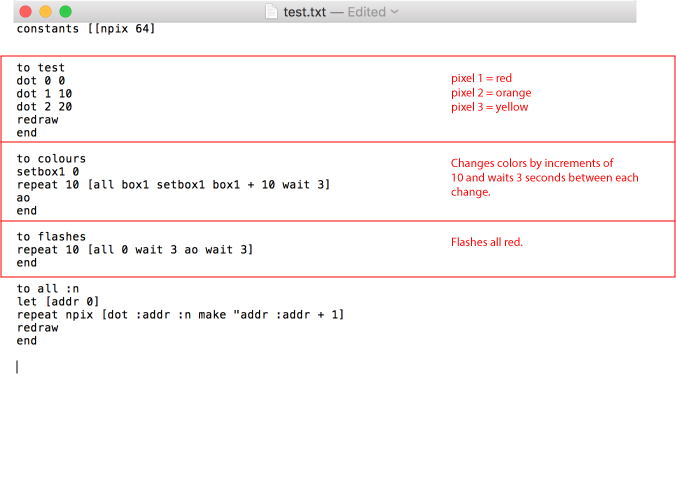Click the "repeat npix [dot :addr" line
676x492 pixels.
[180, 315]
